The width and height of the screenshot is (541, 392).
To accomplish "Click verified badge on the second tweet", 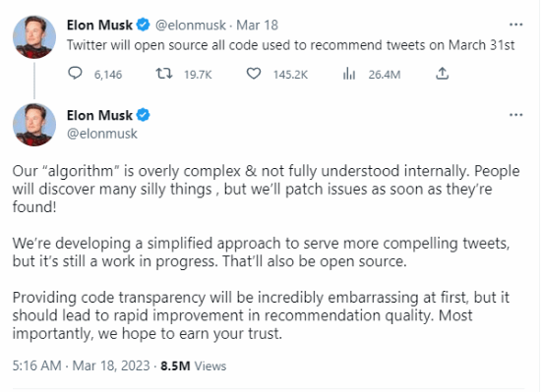I will pyautogui.click(x=143, y=115).
